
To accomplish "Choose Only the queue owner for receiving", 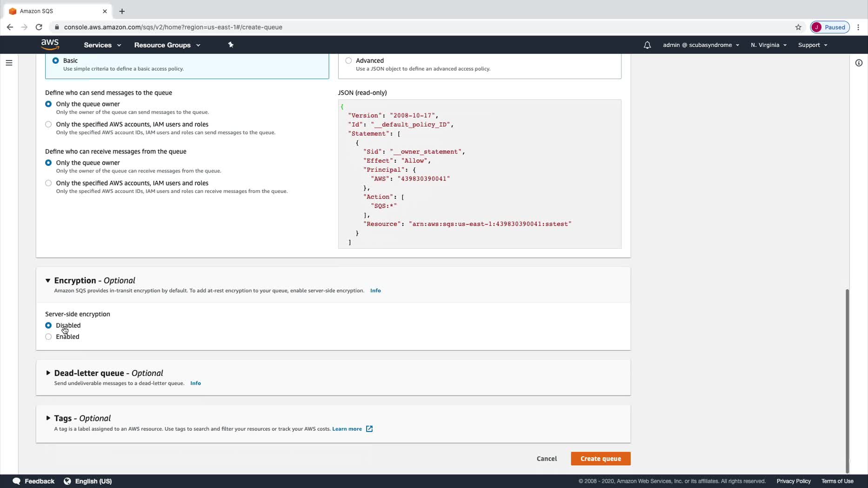I will (48, 163).
